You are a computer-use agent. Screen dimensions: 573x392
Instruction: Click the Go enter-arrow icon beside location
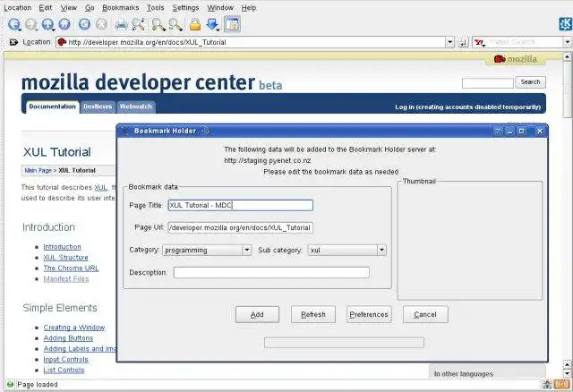coord(463,42)
